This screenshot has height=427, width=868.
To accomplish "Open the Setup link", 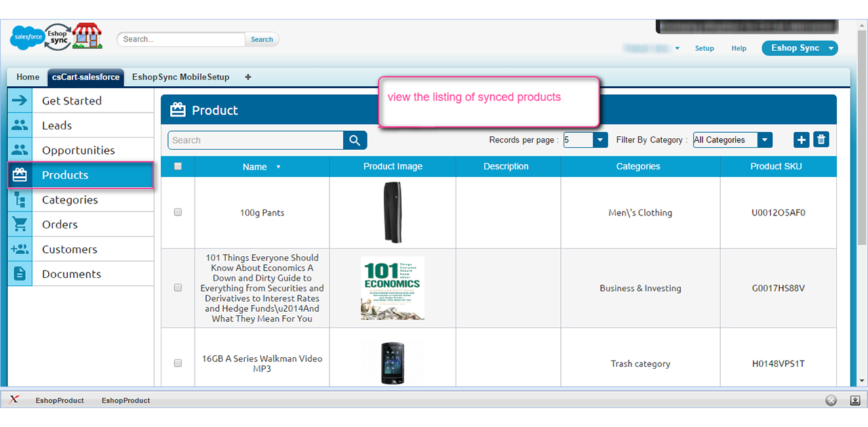I will [705, 49].
